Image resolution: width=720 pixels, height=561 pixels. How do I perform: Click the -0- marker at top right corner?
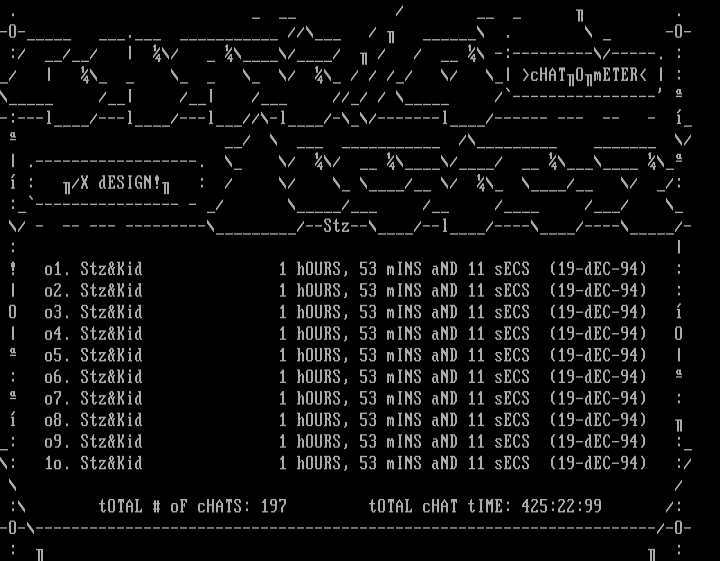coord(678,31)
